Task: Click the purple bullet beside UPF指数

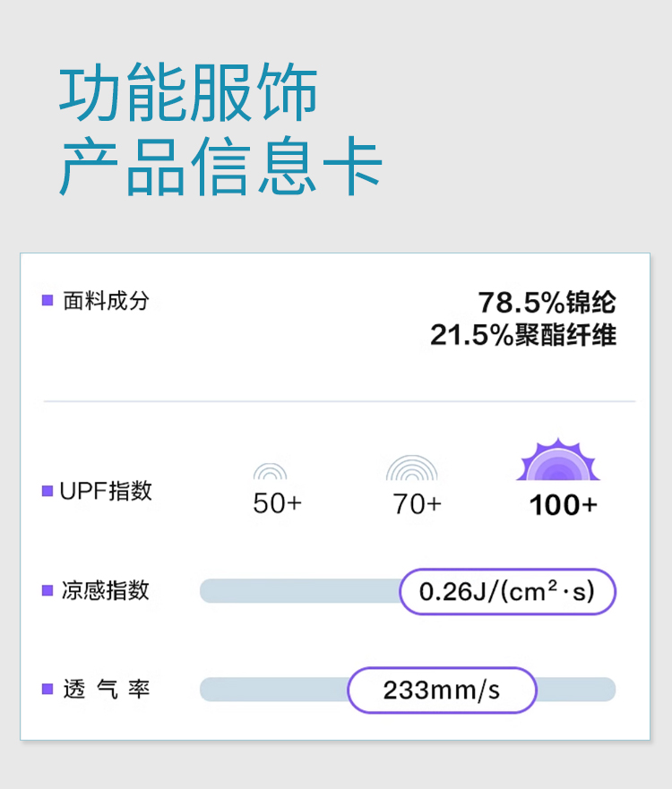Action: (47, 491)
